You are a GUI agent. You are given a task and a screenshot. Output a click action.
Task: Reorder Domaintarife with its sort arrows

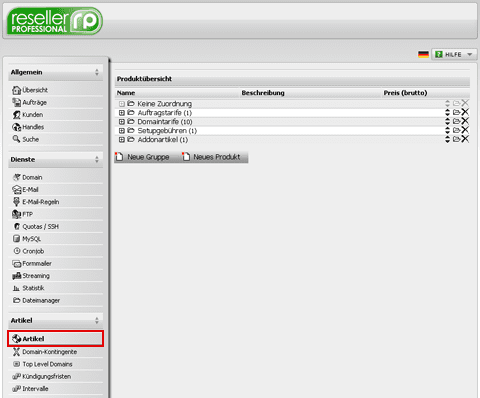tap(447, 121)
